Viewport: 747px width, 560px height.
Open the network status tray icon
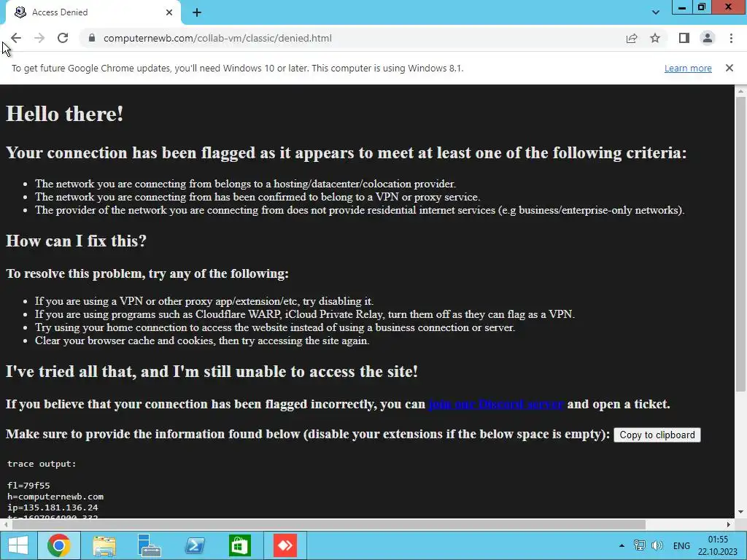pos(639,545)
